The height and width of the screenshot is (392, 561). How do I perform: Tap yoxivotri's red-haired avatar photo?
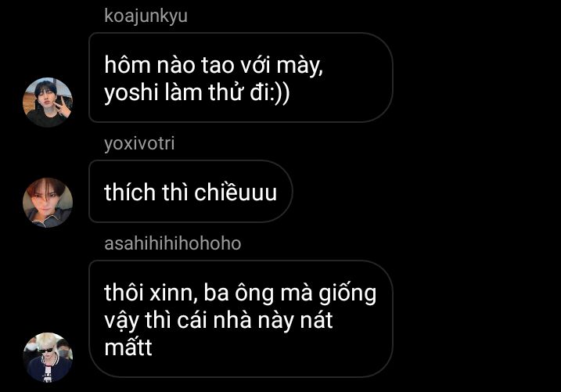48,203
